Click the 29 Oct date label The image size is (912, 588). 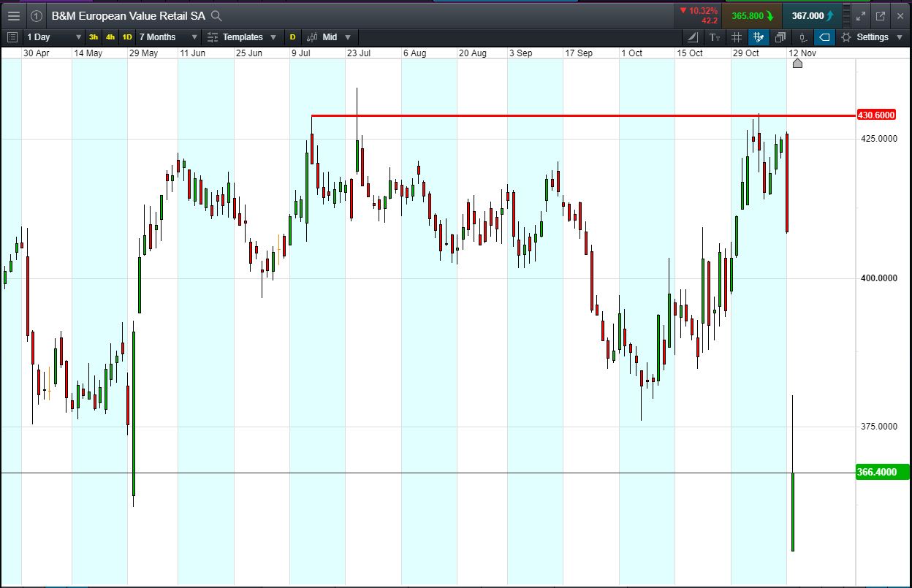point(746,53)
